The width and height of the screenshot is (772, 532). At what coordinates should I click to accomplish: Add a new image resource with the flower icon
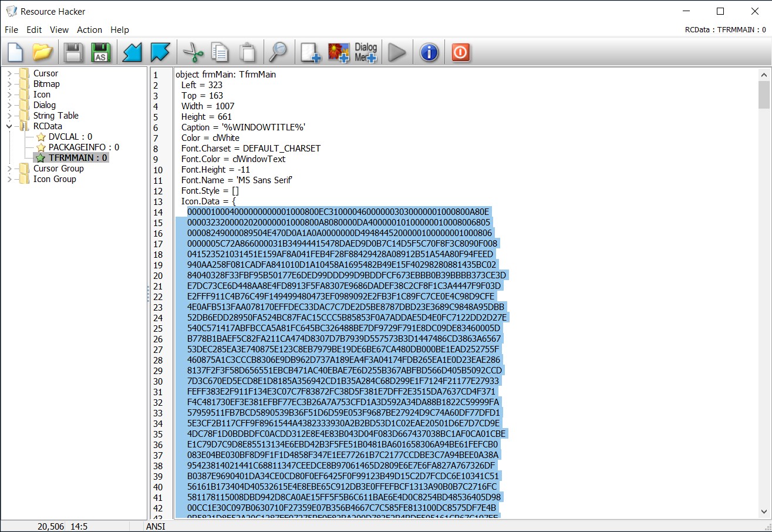point(339,52)
